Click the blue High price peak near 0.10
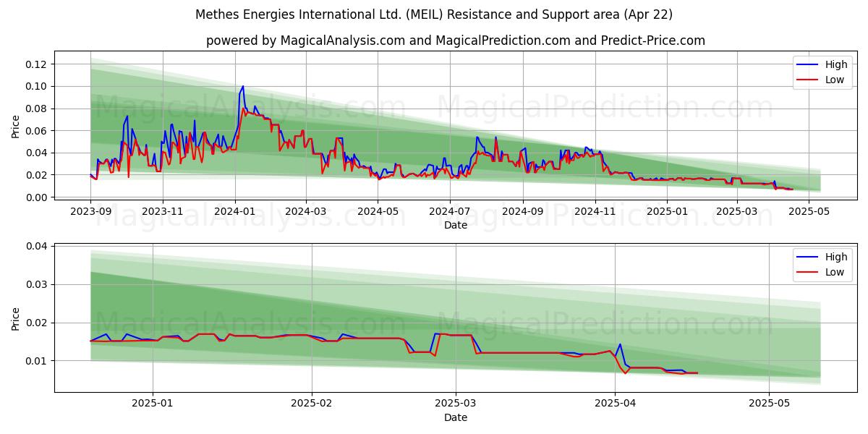Image resolution: width=868 pixels, height=434 pixels. (x=243, y=86)
